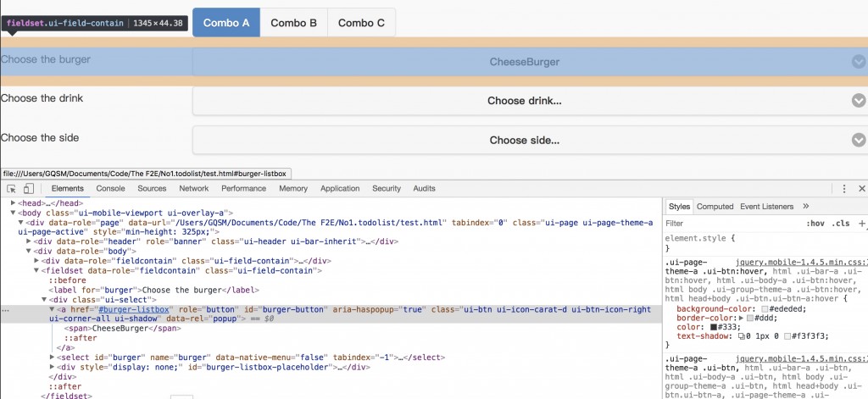Collapse the body element node

[x=14, y=213]
